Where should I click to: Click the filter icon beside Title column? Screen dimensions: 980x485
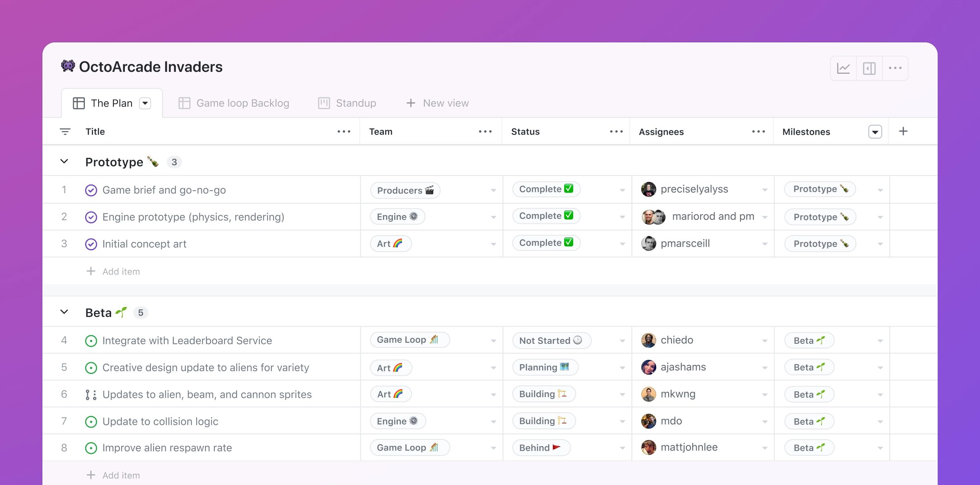click(65, 131)
